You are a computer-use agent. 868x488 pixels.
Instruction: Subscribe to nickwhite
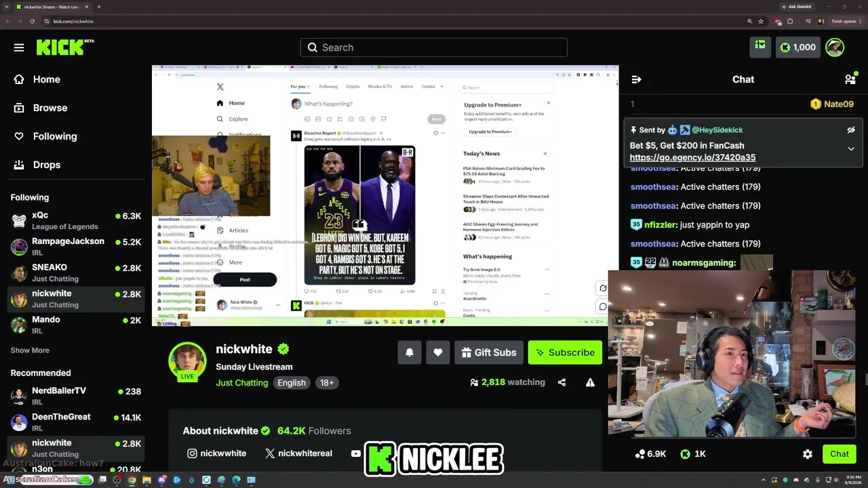(565, 352)
